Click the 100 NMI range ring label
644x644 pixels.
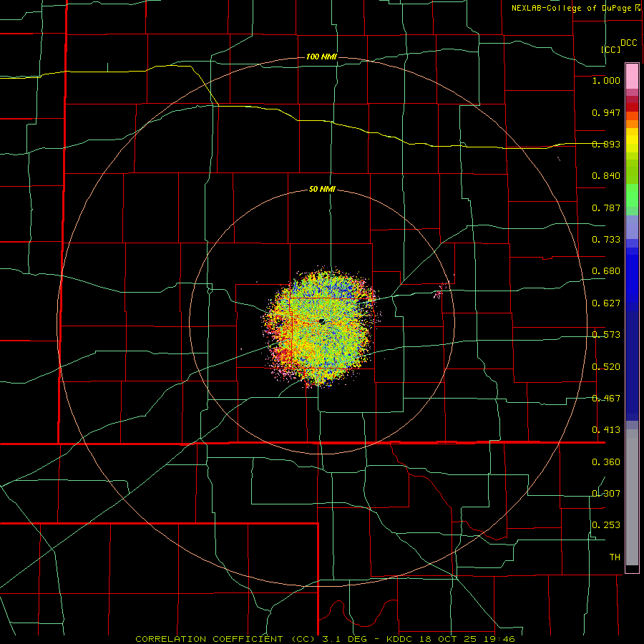click(x=321, y=57)
